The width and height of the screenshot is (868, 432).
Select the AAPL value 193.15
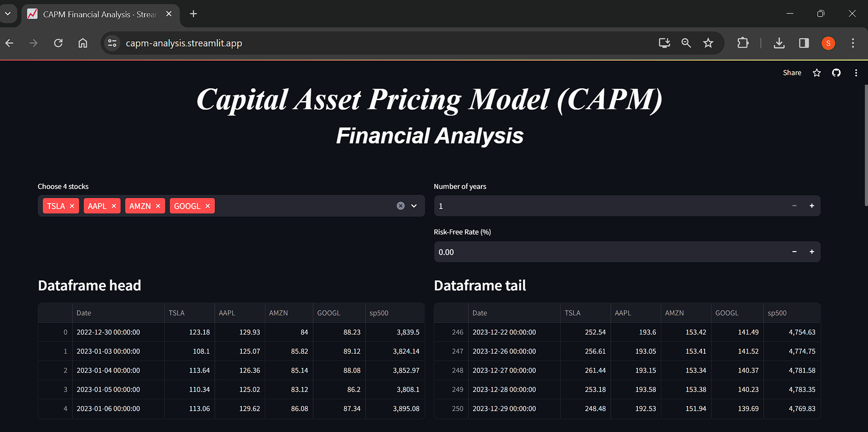coord(636,371)
